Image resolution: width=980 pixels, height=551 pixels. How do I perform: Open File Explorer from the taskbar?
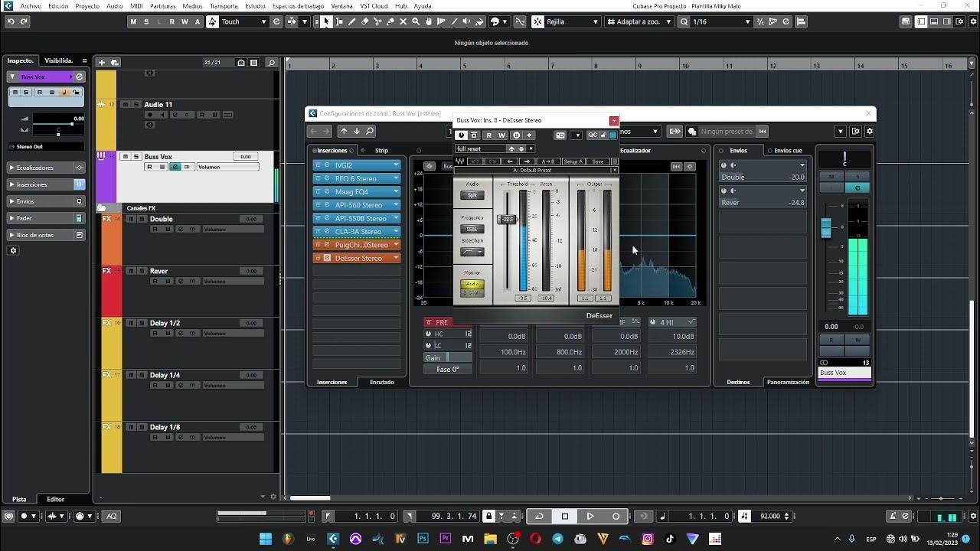pyautogui.click(x=490, y=539)
